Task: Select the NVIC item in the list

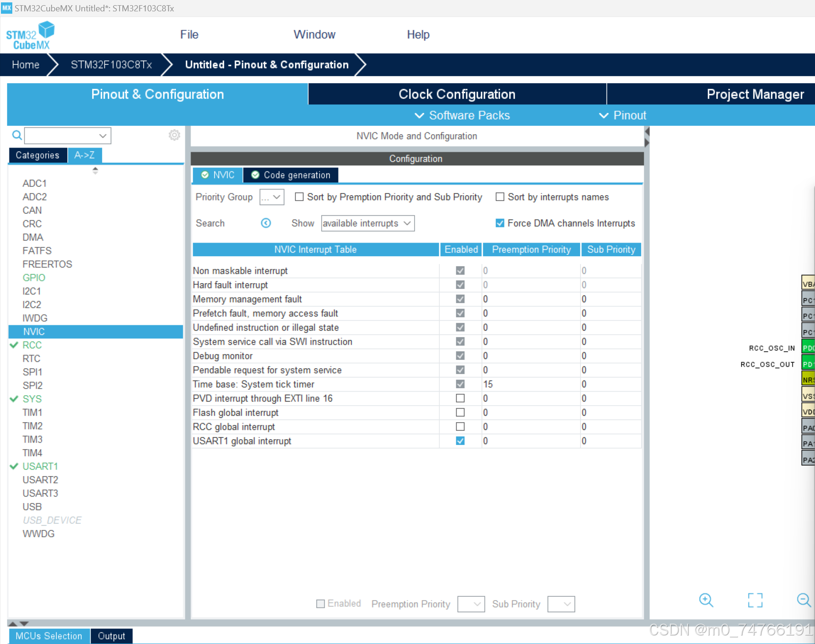Action: tap(95, 331)
